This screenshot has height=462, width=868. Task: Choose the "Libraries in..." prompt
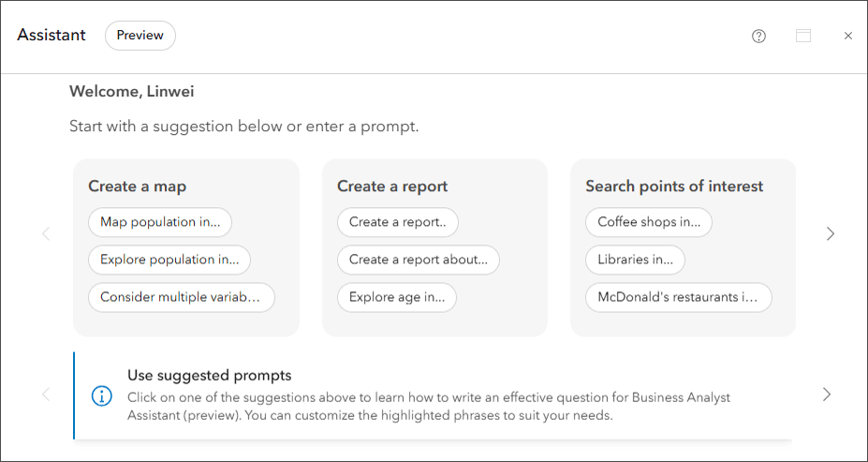(636, 260)
